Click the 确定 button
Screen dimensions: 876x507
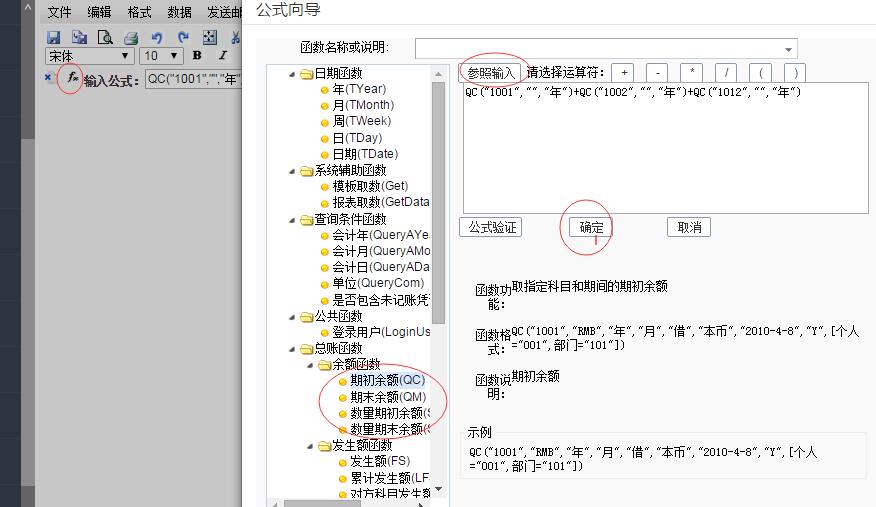[x=591, y=227]
